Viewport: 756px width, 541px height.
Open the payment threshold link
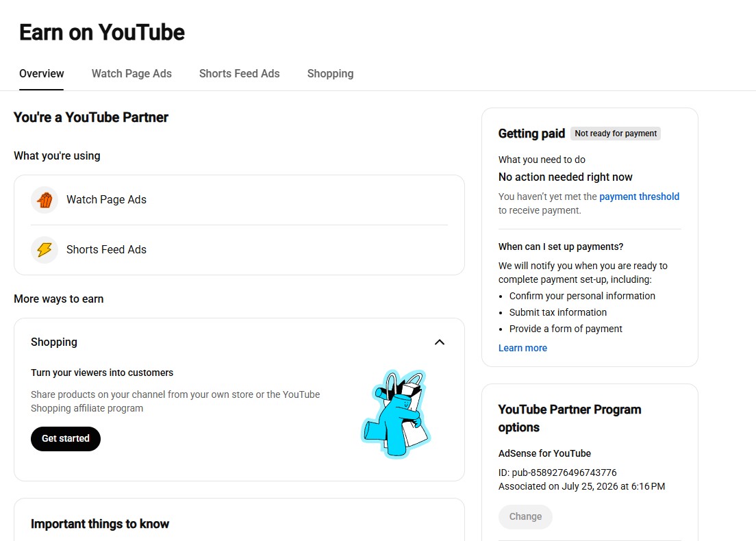click(x=639, y=197)
